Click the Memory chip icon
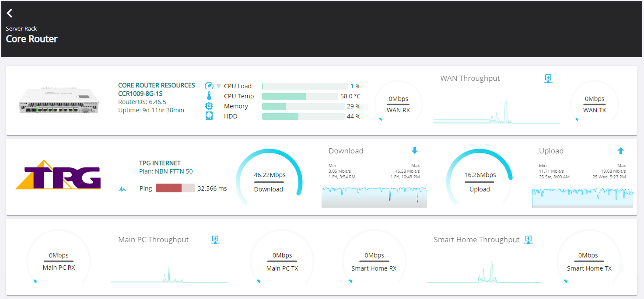The image size is (644, 299). click(209, 106)
